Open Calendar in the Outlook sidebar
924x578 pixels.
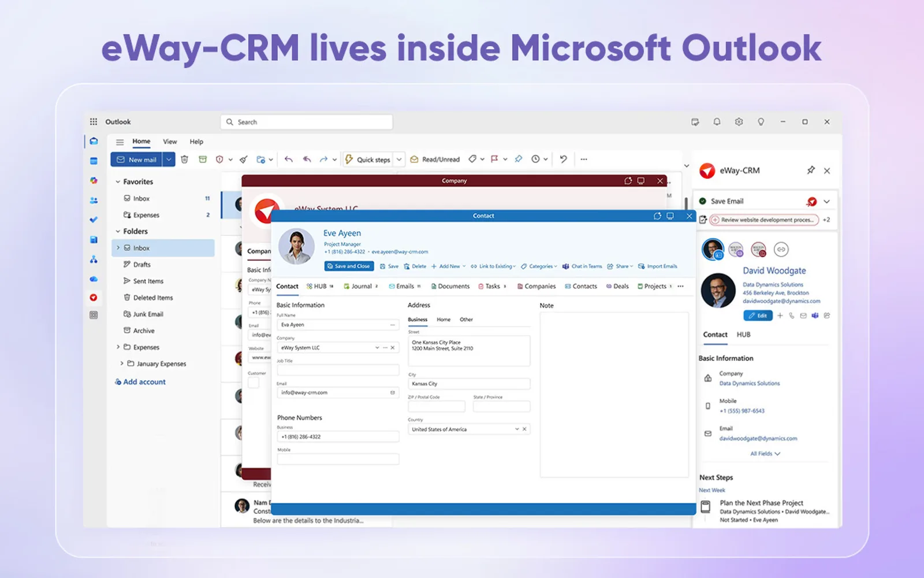pyautogui.click(x=94, y=161)
